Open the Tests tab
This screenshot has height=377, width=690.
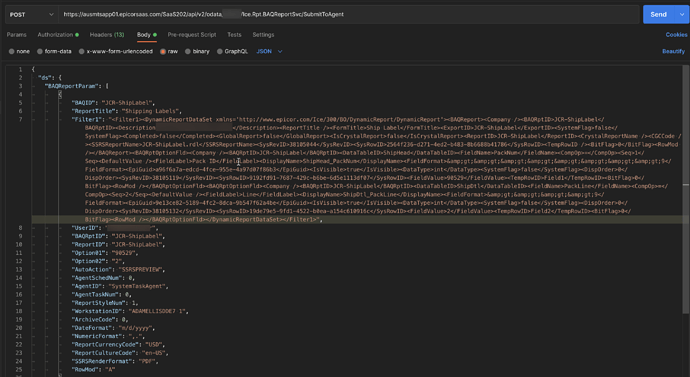[234, 35]
